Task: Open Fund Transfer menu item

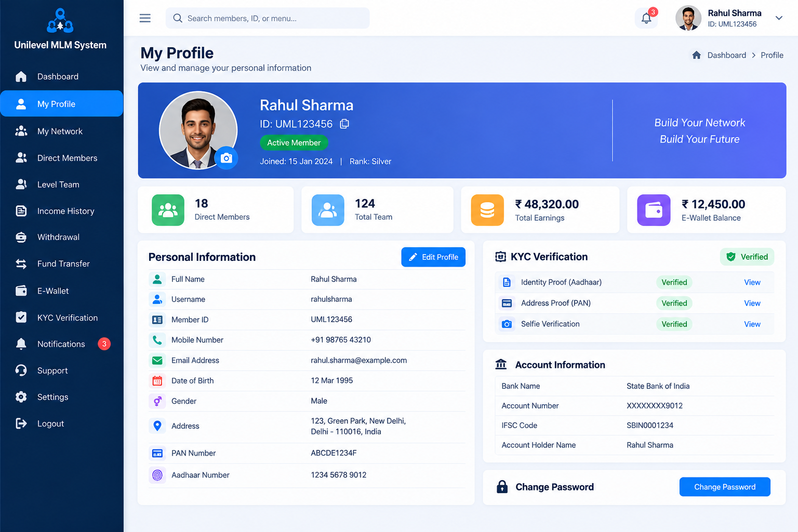Action: click(x=62, y=264)
